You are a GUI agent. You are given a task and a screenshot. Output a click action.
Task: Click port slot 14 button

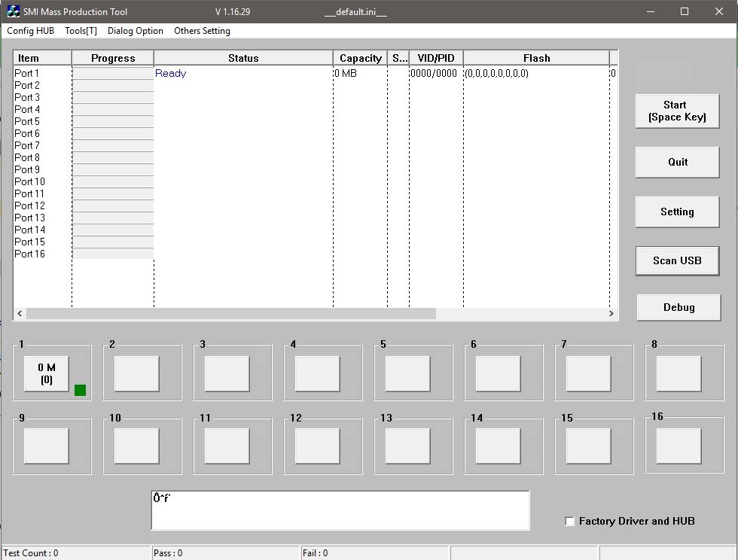click(498, 446)
